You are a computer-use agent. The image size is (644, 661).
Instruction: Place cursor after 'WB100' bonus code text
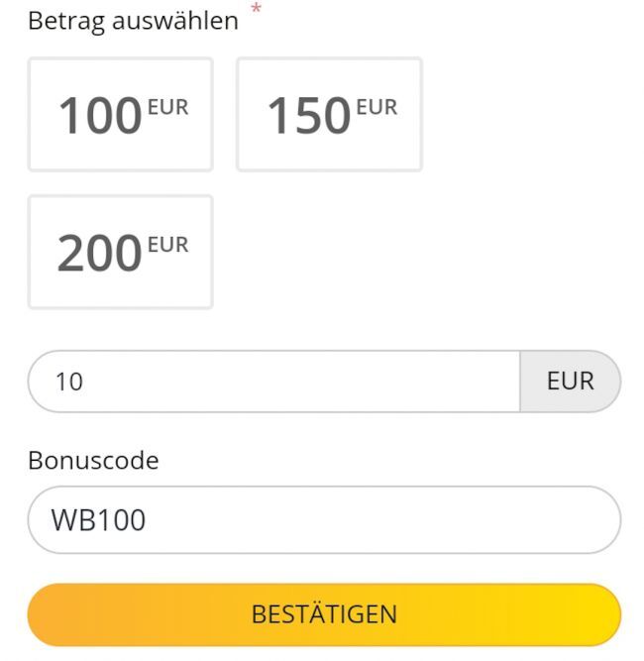tap(148, 519)
